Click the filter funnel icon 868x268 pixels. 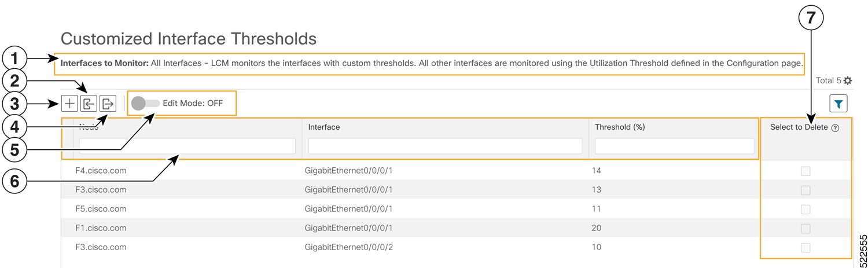coord(838,104)
